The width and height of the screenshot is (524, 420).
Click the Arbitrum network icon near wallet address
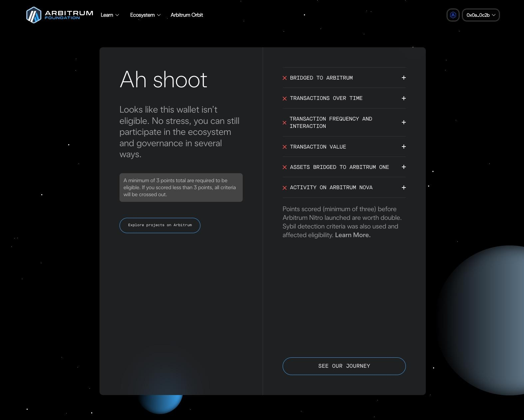(x=453, y=15)
